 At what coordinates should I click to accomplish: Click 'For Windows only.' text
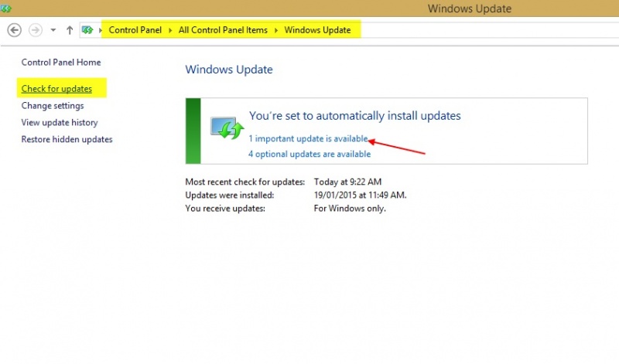coord(350,209)
